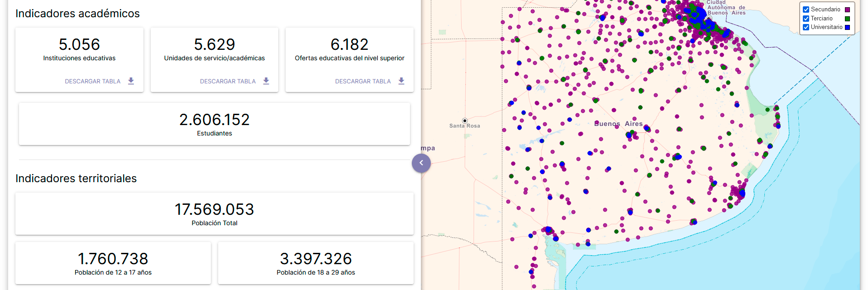Toggle the Terciario layer checkbox
868x290 pixels.
(x=806, y=19)
